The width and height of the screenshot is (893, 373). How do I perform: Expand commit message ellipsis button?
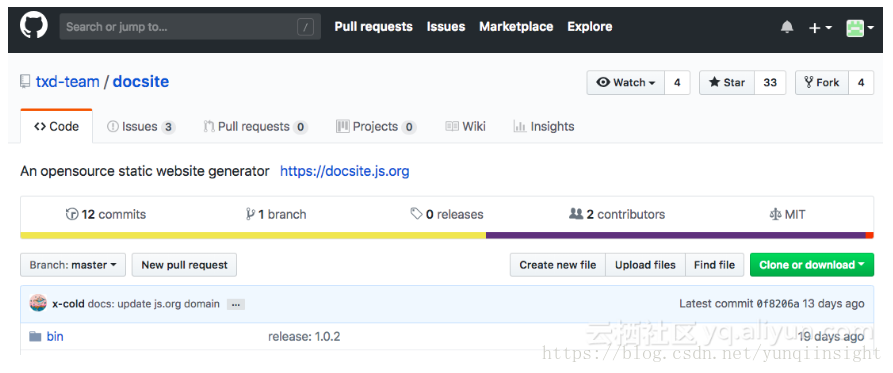point(236,305)
